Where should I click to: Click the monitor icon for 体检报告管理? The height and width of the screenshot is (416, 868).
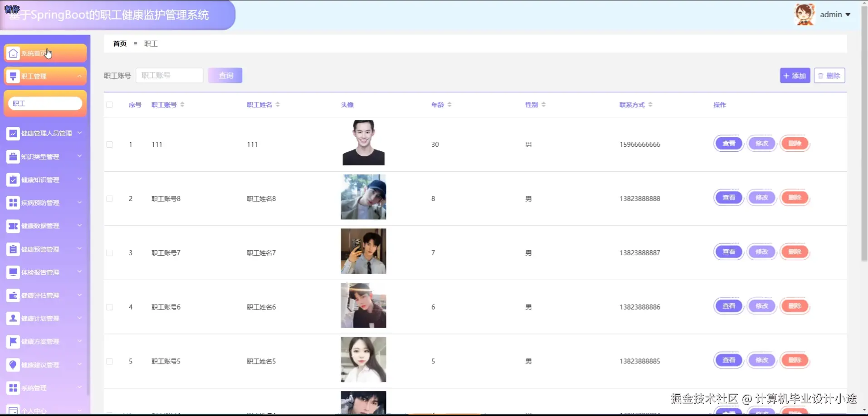pyautogui.click(x=13, y=272)
